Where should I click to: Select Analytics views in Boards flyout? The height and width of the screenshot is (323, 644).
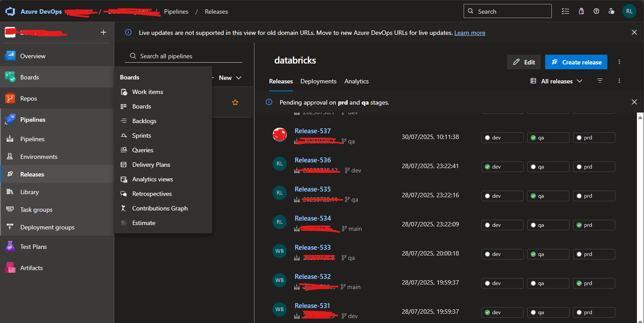(x=163, y=179)
